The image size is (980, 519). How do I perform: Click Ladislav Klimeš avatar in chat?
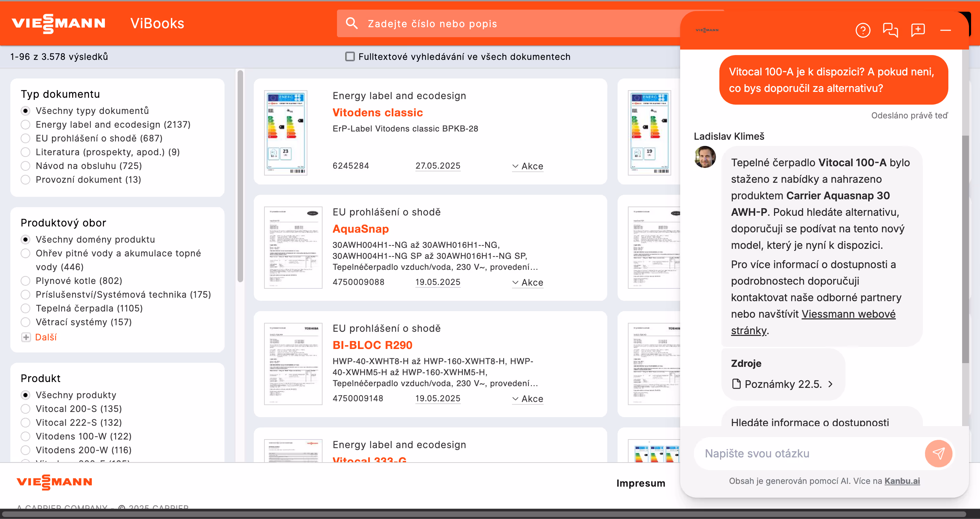click(705, 157)
